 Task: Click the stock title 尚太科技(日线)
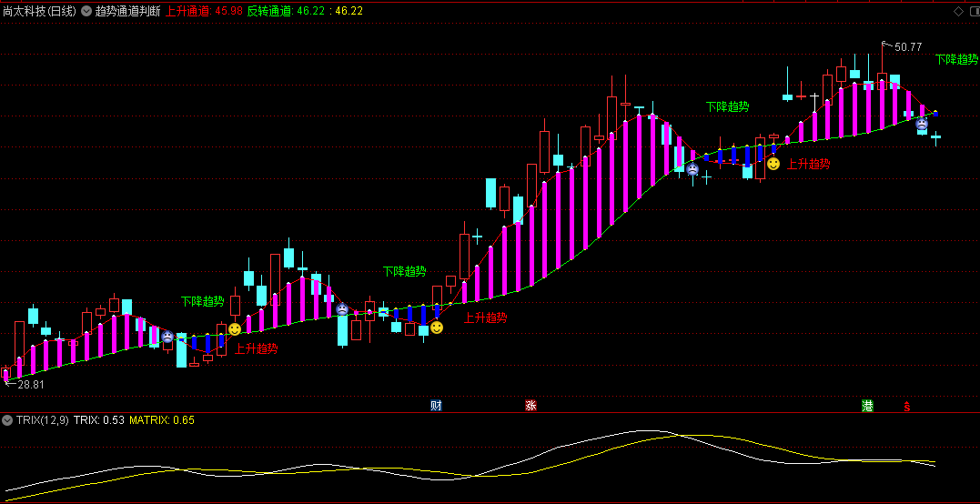click(x=39, y=11)
